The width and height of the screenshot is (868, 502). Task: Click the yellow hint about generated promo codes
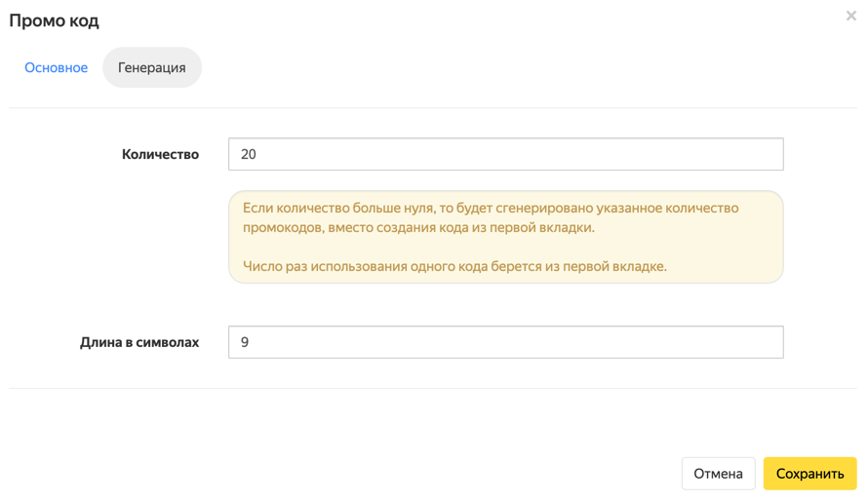tap(505, 237)
